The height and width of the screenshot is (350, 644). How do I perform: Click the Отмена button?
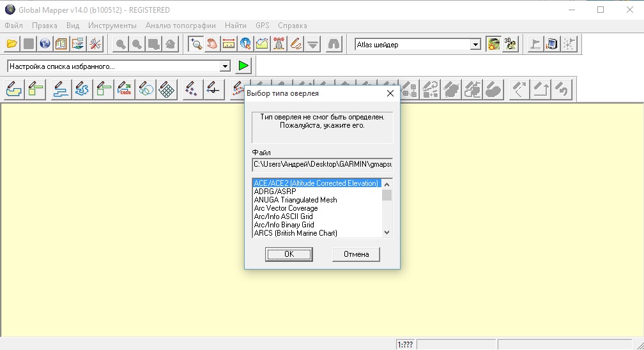(356, 254)
